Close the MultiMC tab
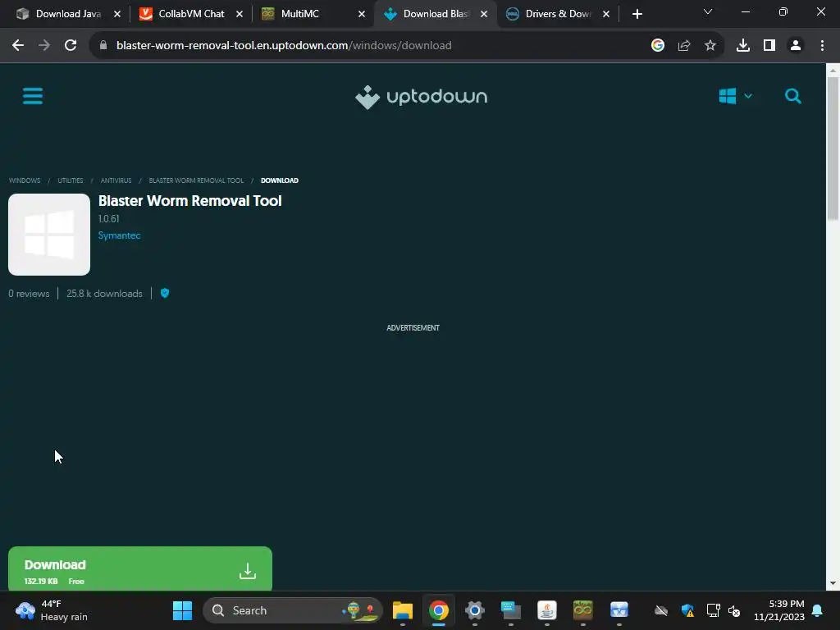The width and height of the screenshot is (840, 630). click(x=362, y=15)
